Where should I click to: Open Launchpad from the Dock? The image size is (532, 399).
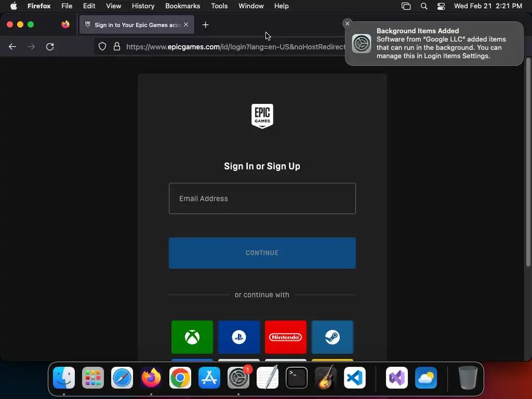coord(93,378)
